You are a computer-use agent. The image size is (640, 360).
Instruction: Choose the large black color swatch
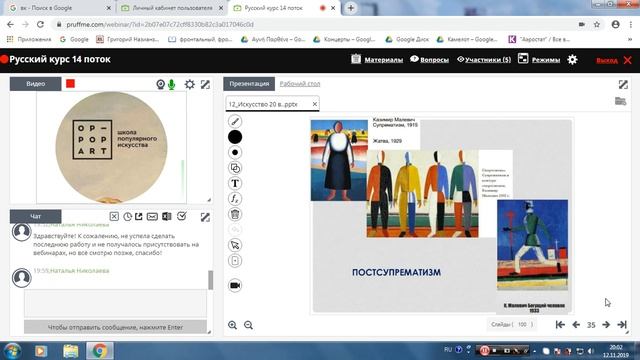[x=235, y=137]
